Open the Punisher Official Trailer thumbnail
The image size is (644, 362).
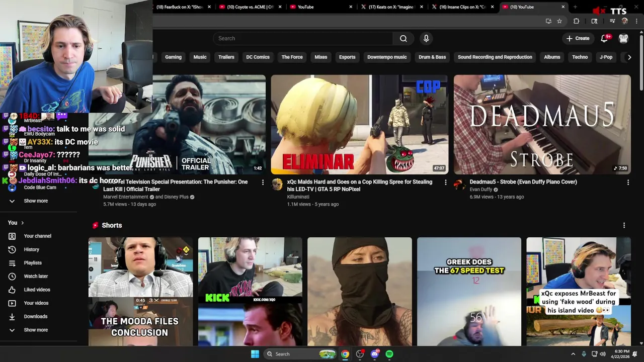coord(209,124)
